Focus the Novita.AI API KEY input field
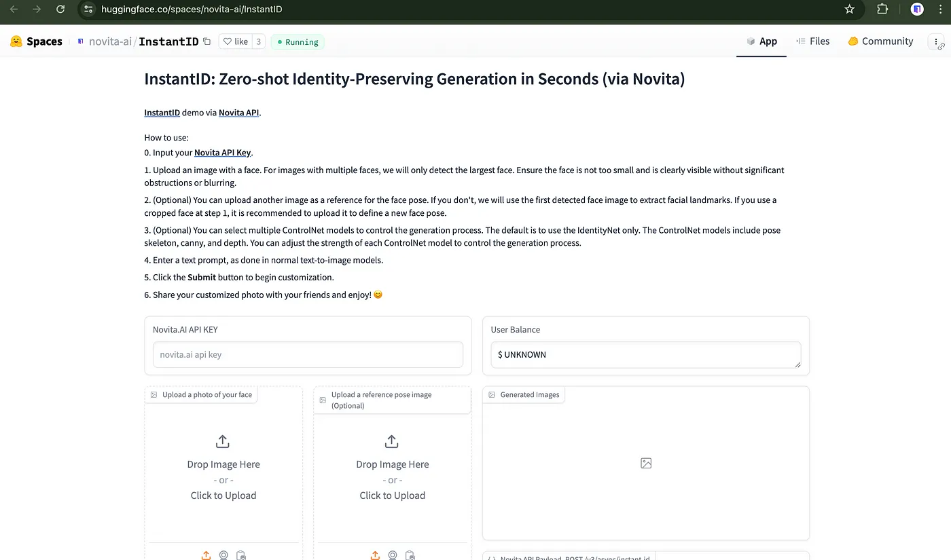The width and height of the screenshot is (951, 560). pos(308,354)
